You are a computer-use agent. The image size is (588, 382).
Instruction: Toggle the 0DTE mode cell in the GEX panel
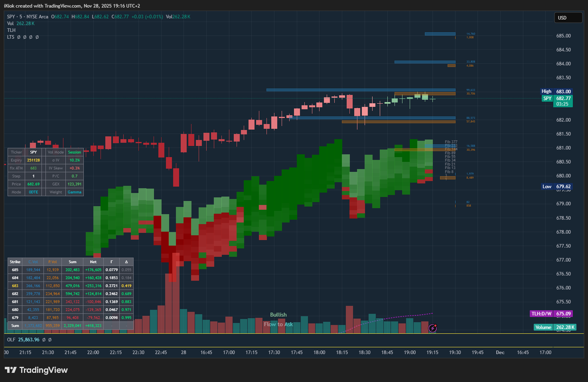(33, 192)
